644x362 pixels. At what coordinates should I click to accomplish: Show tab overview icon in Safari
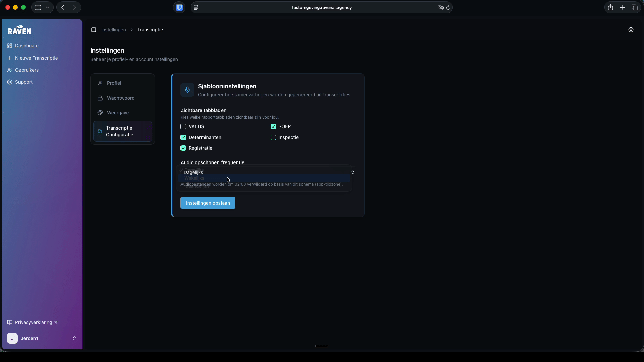coord(634,7)
